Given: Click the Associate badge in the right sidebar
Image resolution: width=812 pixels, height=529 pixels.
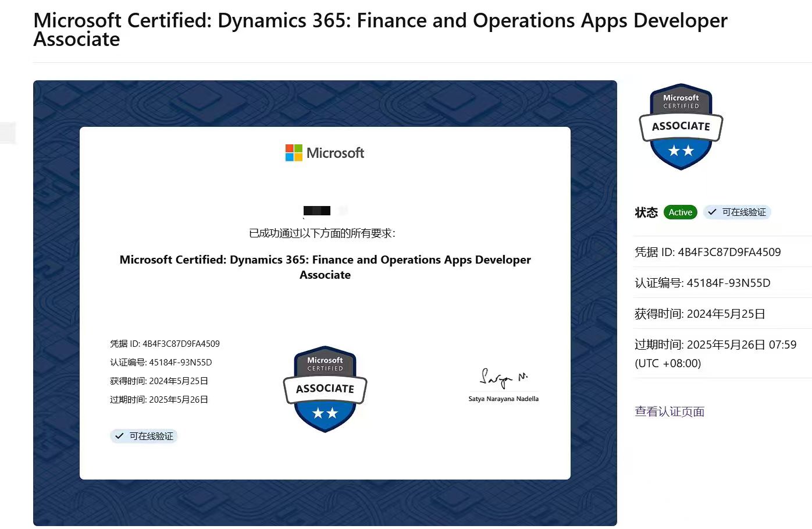Looking at the screenshot, I should [x=680, y=127].
